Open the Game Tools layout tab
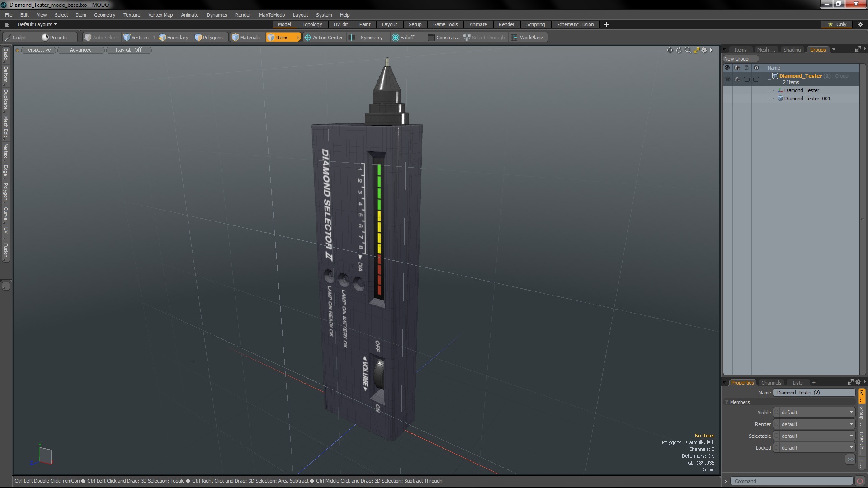This screenshot has height=488, width=868. pyautogui.click(x=445, y=24)
